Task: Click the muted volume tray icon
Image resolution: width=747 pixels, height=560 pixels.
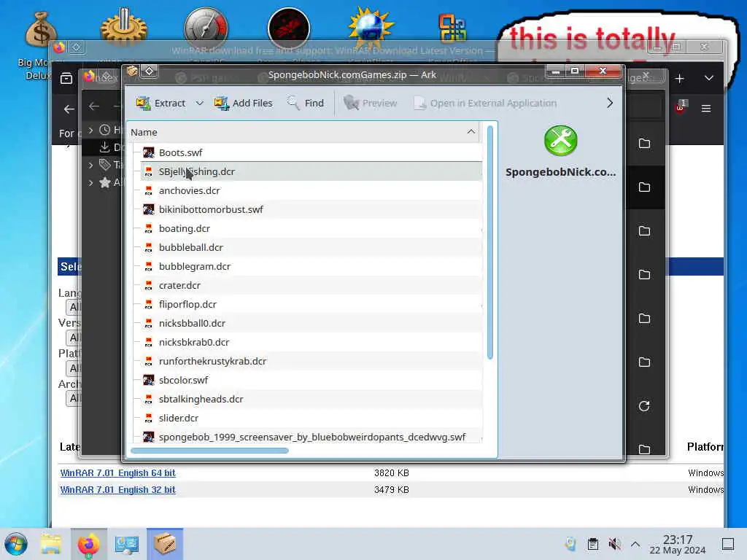Action: 614,544
